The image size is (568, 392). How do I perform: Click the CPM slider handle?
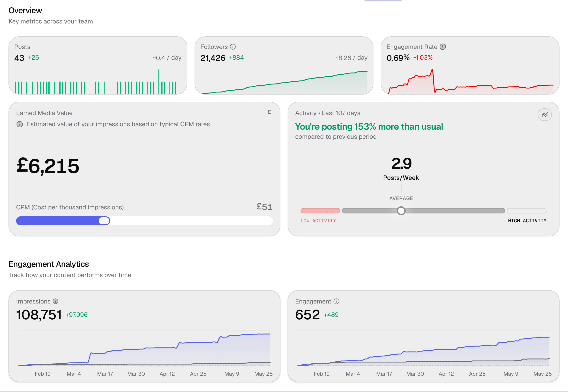(104, 221)
